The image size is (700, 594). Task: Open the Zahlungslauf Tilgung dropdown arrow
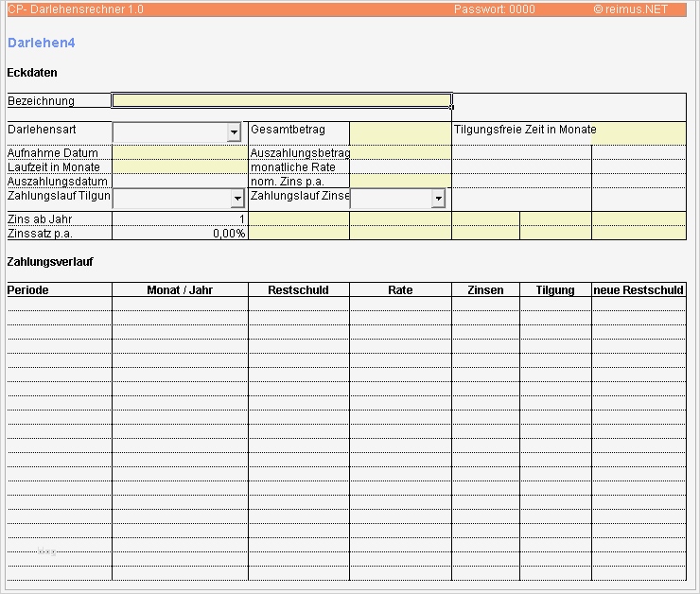[x=237, y=199]
